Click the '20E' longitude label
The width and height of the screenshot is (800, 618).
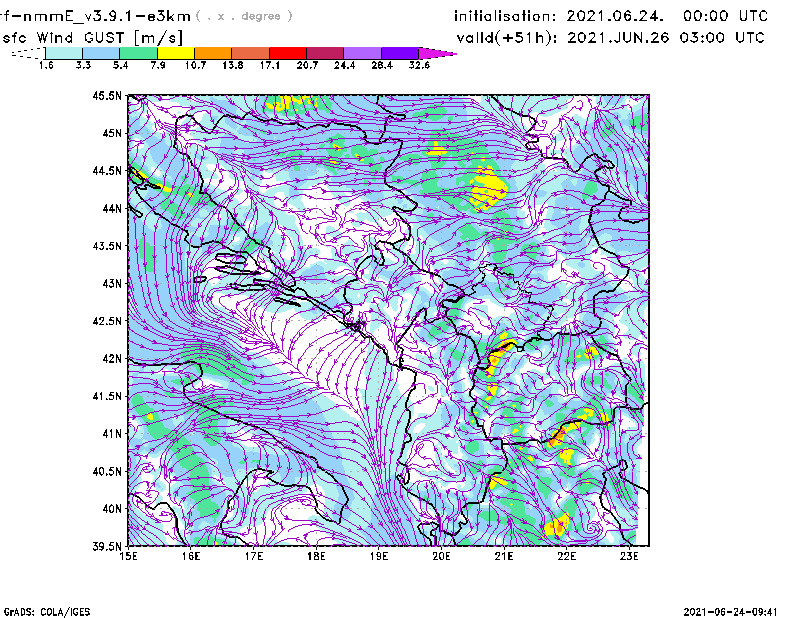(441, 556)
